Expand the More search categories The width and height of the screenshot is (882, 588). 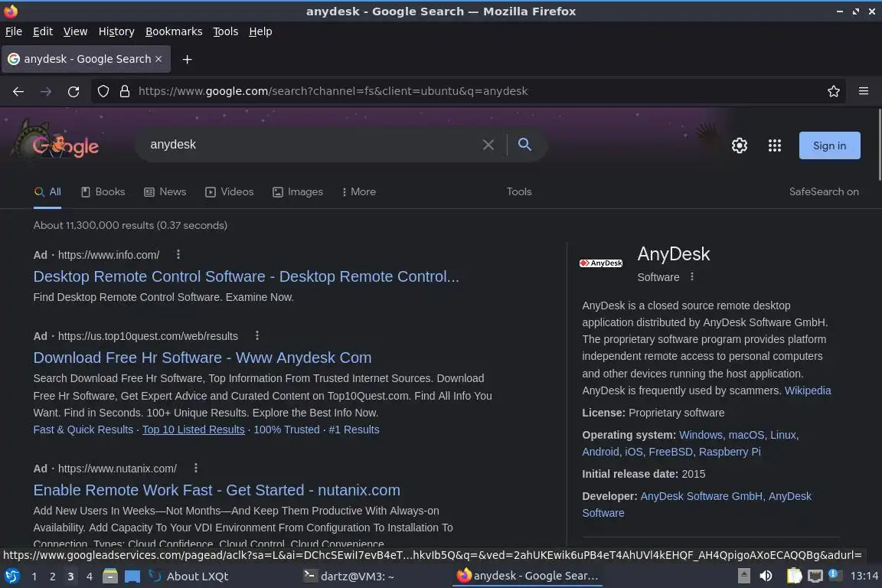[x=359, y=192]
